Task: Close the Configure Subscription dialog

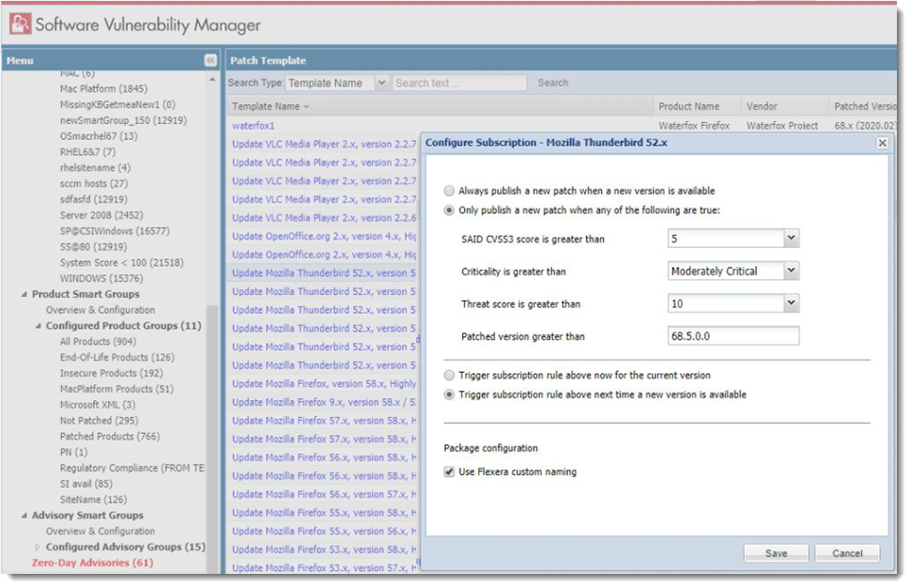Action: pos(882,143)
